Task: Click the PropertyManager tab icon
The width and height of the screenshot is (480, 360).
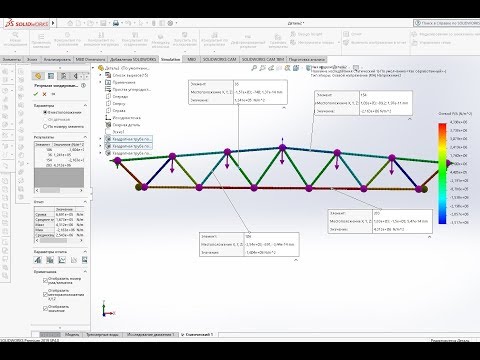Action: tap(51, 76)
